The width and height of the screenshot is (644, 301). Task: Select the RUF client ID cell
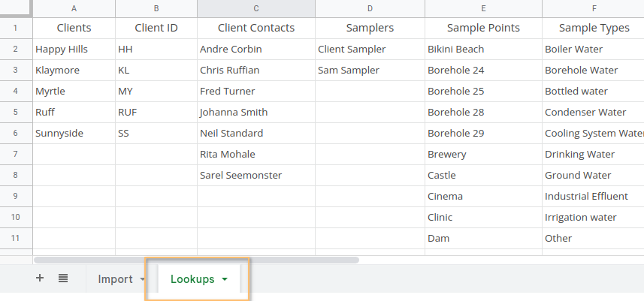[156, 112]
